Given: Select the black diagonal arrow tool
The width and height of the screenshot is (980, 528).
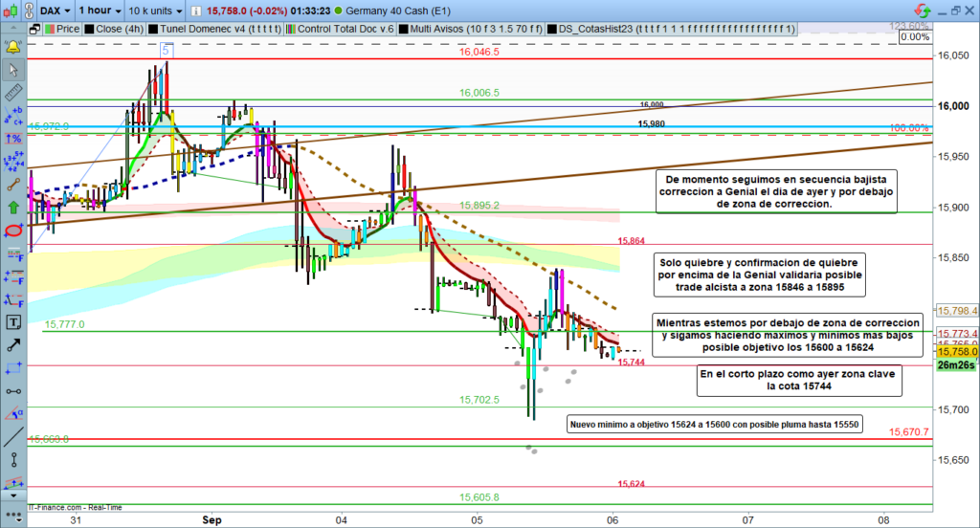Looking at the screenshot, I should [14, 344].
